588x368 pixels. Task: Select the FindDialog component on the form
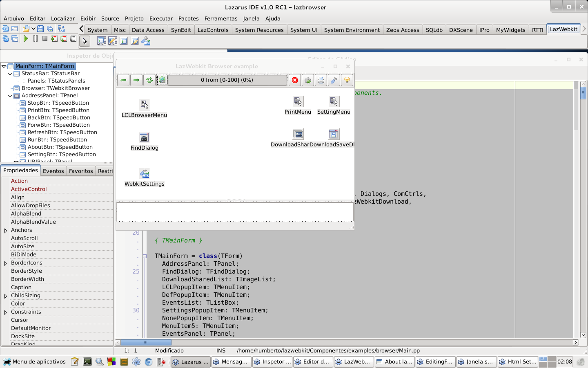click(x=144, y=138)
